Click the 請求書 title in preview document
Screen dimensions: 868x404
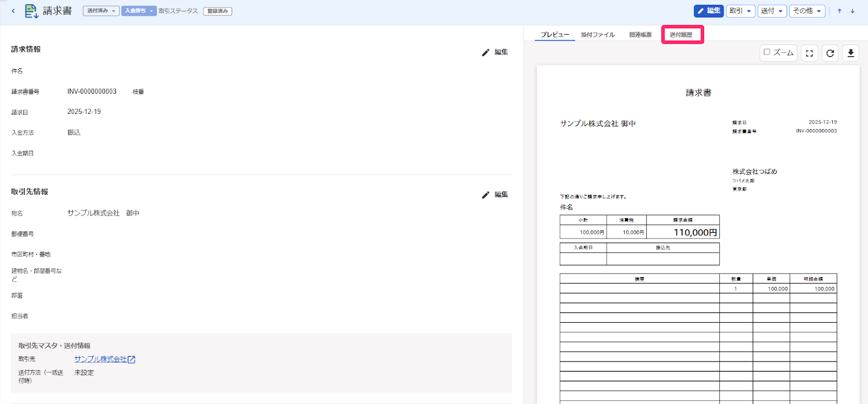[x=699, y=93]
